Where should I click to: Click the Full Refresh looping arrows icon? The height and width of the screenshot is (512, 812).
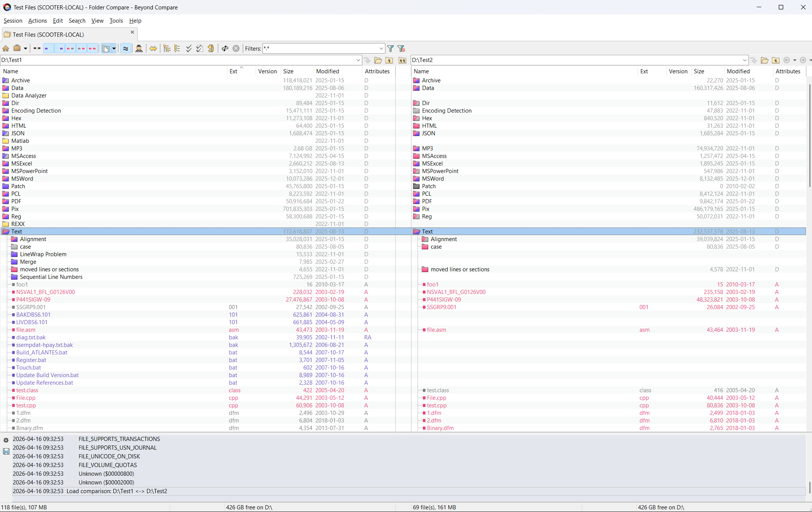click(225, 48)
